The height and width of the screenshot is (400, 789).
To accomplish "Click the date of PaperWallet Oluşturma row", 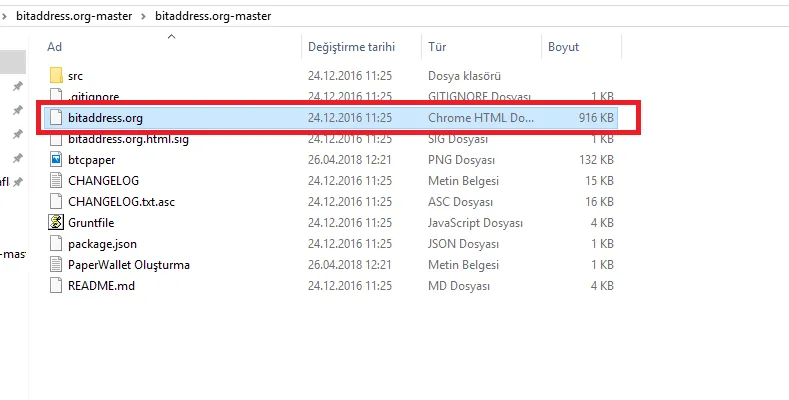I will click(x=350, y=265).
